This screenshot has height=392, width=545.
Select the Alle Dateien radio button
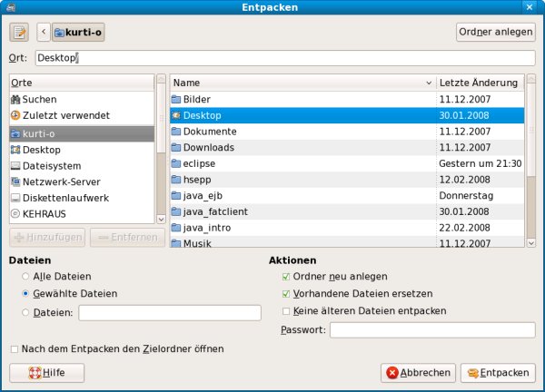pos(26,277)
